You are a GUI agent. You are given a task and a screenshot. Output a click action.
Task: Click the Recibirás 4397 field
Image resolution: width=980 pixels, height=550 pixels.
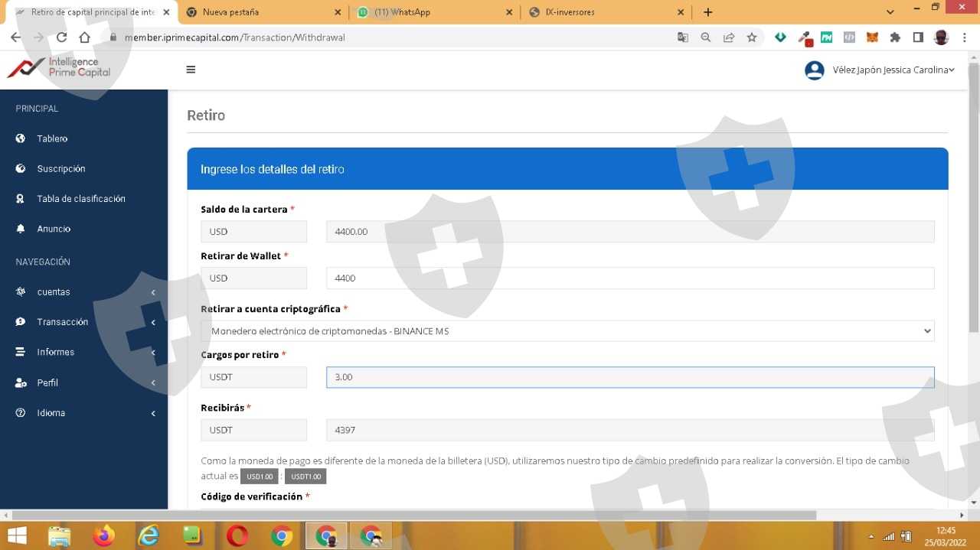tap(630, 430)
